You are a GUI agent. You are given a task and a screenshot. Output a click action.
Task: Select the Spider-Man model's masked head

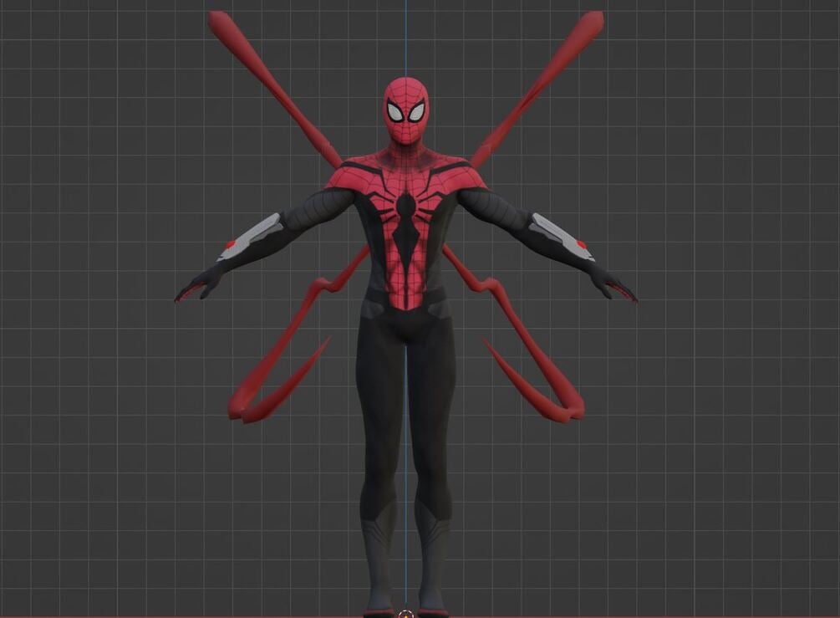(406, 111)
